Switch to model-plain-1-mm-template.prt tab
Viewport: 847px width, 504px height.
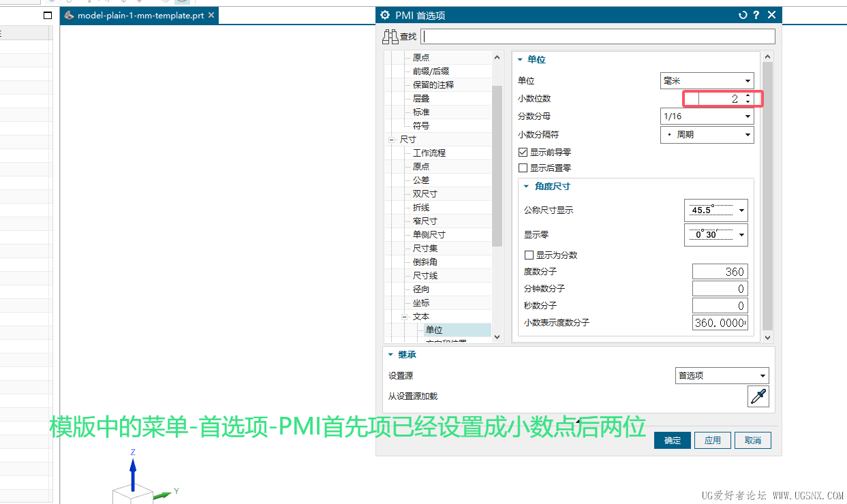click(140, 15)
